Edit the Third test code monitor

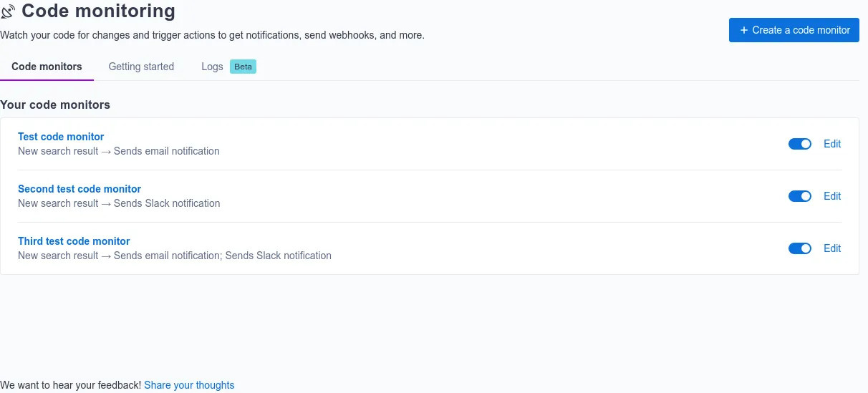click(832, 248)
